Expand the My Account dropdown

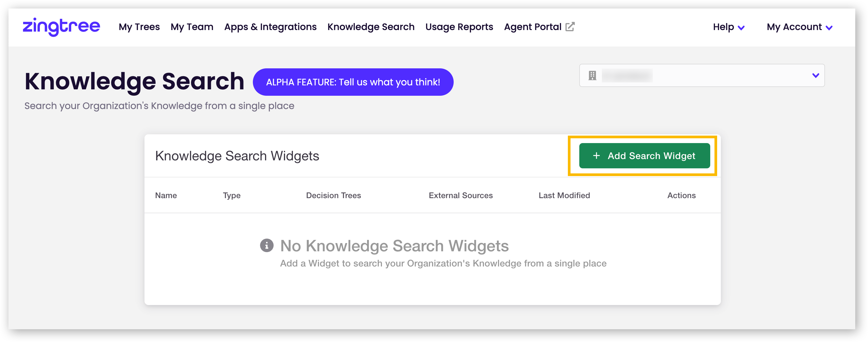click(x=799, y=27)
